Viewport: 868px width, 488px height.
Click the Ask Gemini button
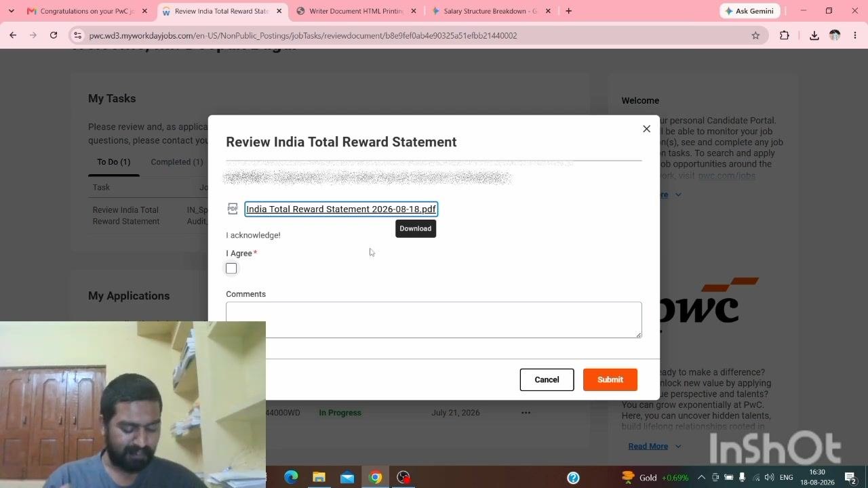749,11
